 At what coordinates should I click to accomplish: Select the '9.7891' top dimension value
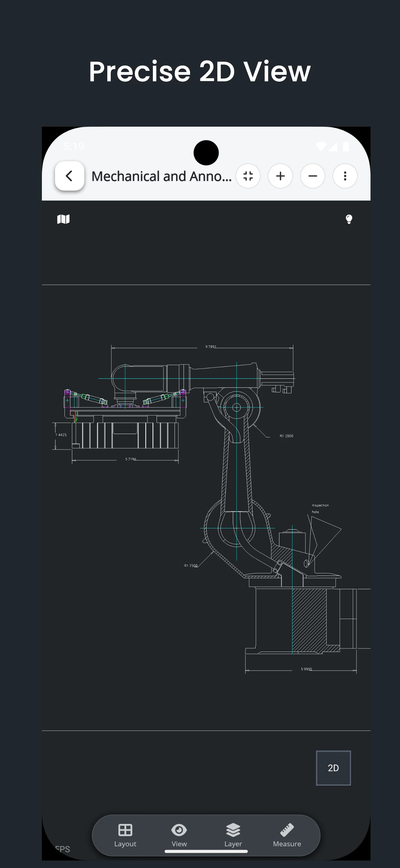211,347
